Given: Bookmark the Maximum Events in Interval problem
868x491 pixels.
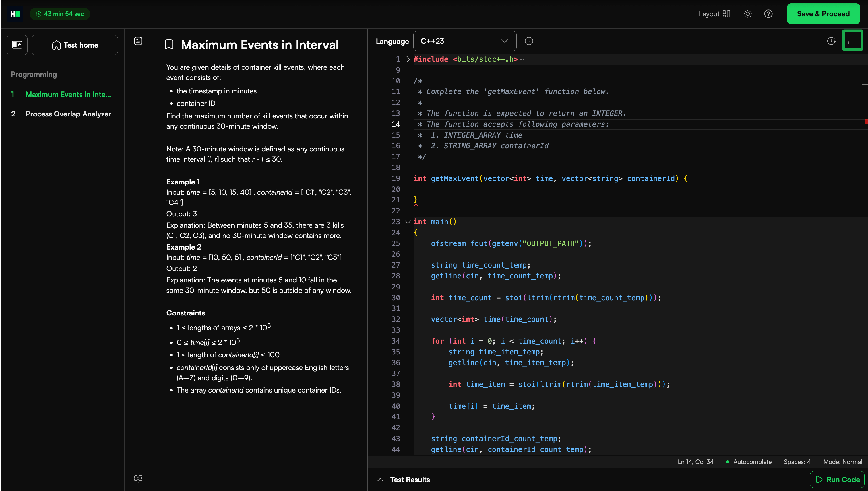Looking at the screenshot, I should tap(169, 45).
